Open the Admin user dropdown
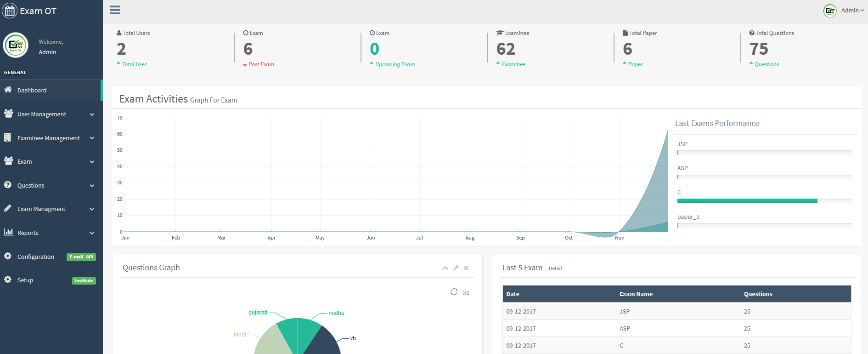This screenshot has height=354, width=868. (x=844, y=11)
